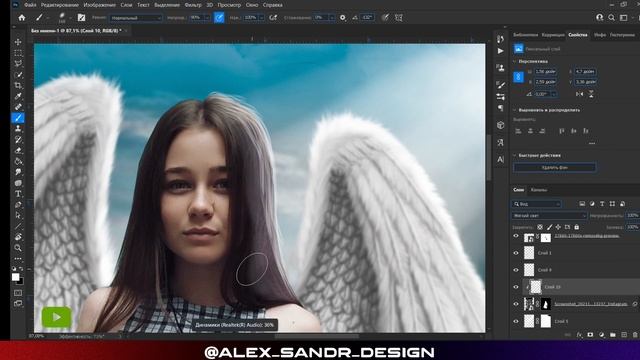Select the Horizontal Type tool
640x360 pixels.
pyautogui.click(x=18, y=194)
